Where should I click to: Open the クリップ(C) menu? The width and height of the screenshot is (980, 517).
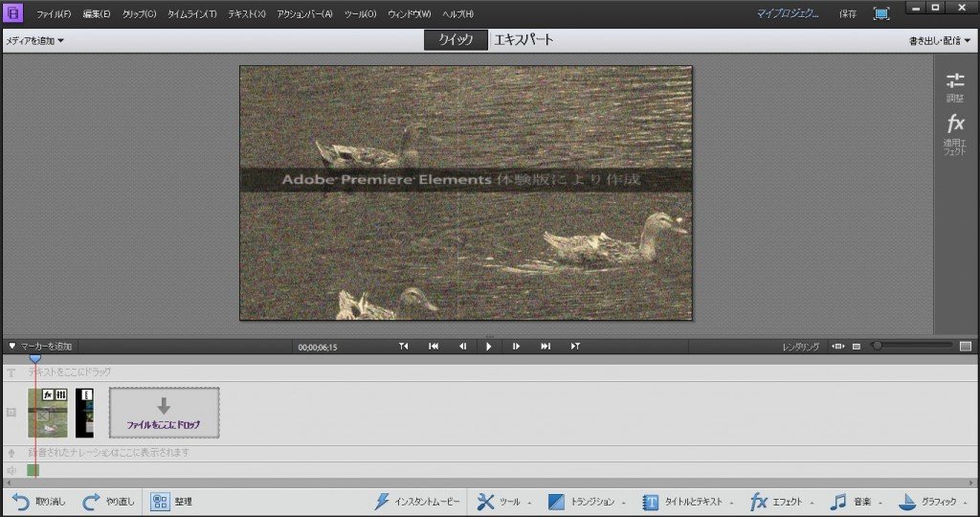click(x=139, y=13)
